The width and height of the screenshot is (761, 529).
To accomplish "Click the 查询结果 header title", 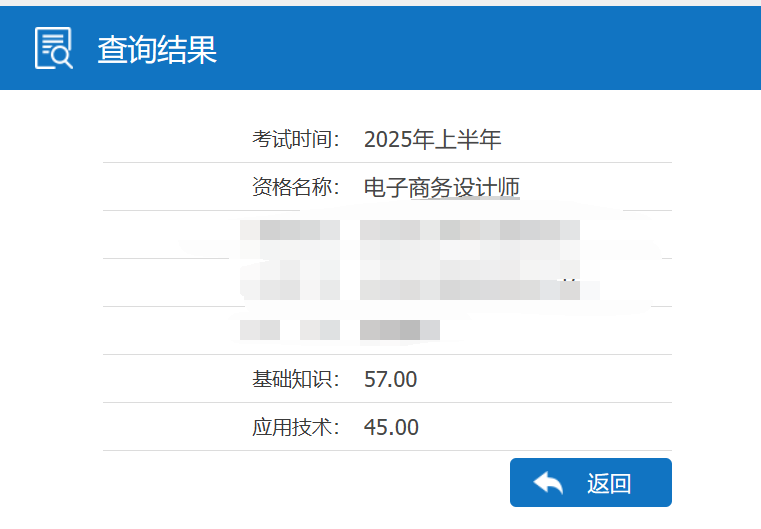I will [157, 49].
